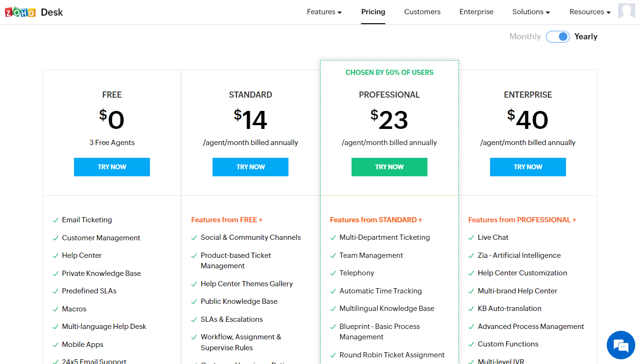Click the Live Chat feature
The height and width of the screenshot is (364, 640).
tap(493, 237)
